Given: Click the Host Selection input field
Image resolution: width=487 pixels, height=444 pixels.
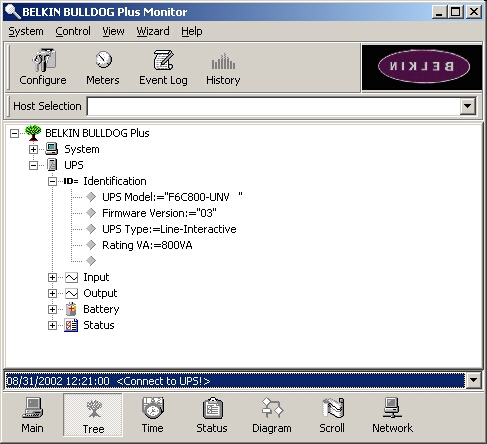Looking at the screenshot, I should (x=274, y=106).
